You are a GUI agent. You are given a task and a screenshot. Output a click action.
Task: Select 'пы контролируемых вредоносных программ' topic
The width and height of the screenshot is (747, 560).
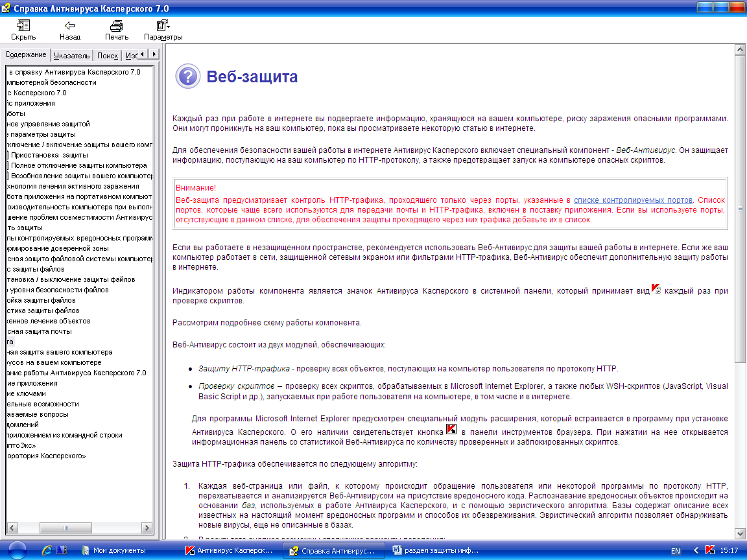(80, 238)
